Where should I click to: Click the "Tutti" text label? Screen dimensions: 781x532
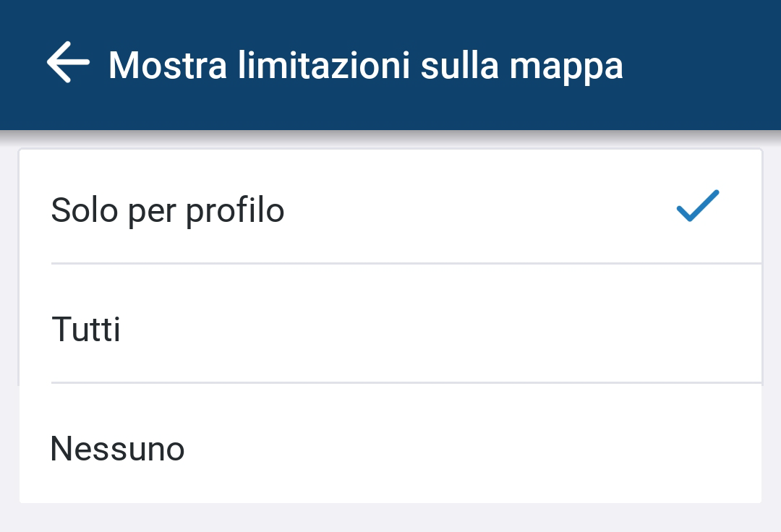86,330
